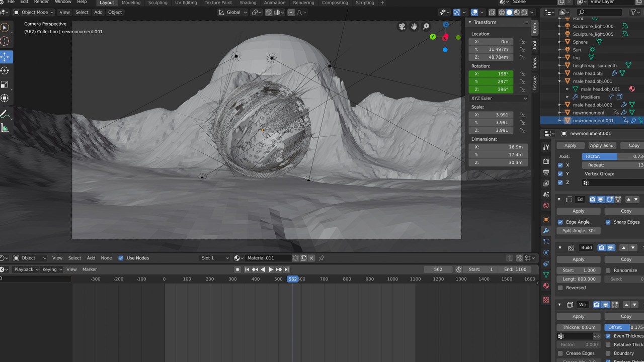Click Apply on the Build modifier

pos(578,259)
